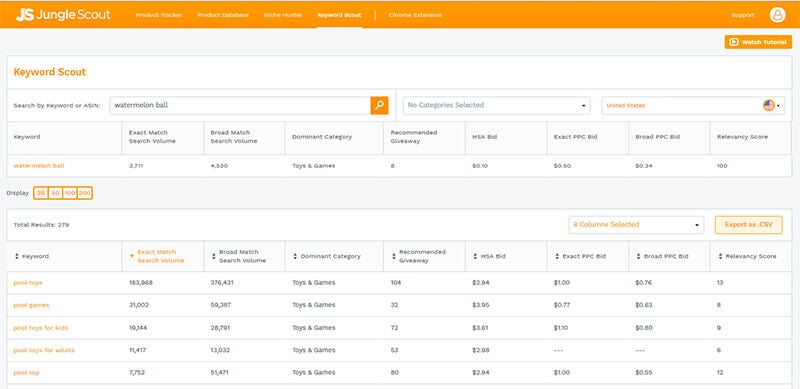Click relevancy score 100 cell
This screenshot has width=800, height=389.
[x=722, y=166]
